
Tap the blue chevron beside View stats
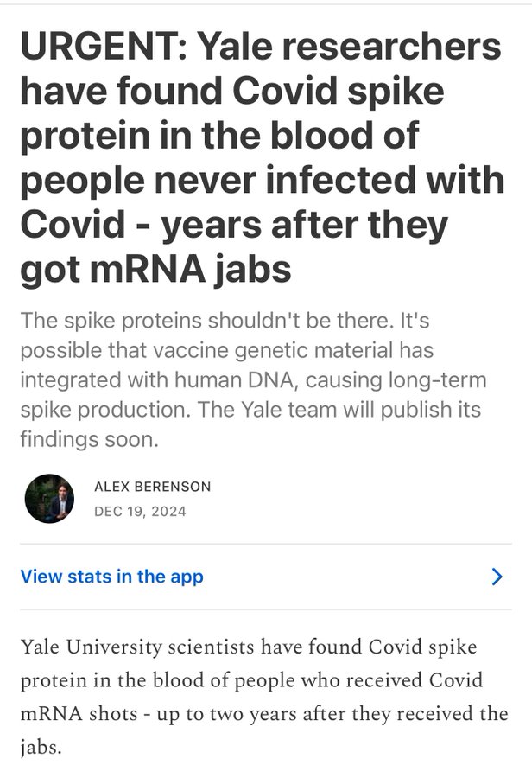tap(497, 577)
